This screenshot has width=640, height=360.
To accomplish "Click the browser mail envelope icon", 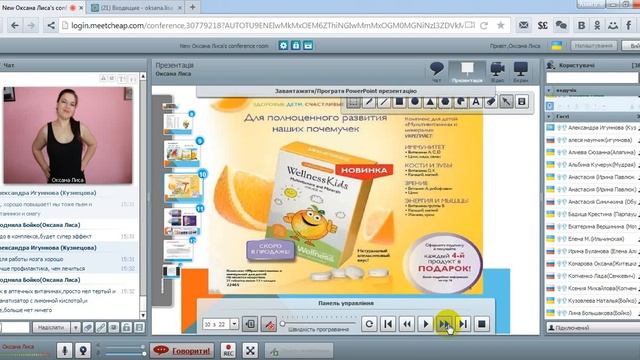I will [524, 25].
